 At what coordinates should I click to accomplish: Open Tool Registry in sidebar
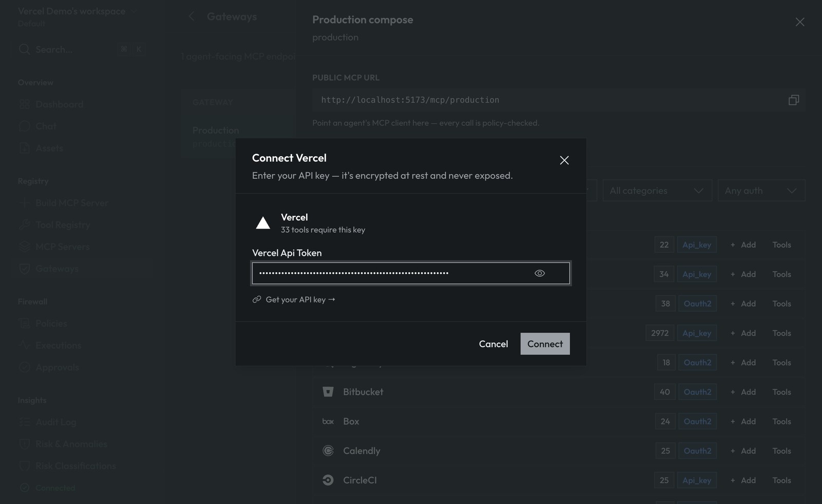pos(82,225)
